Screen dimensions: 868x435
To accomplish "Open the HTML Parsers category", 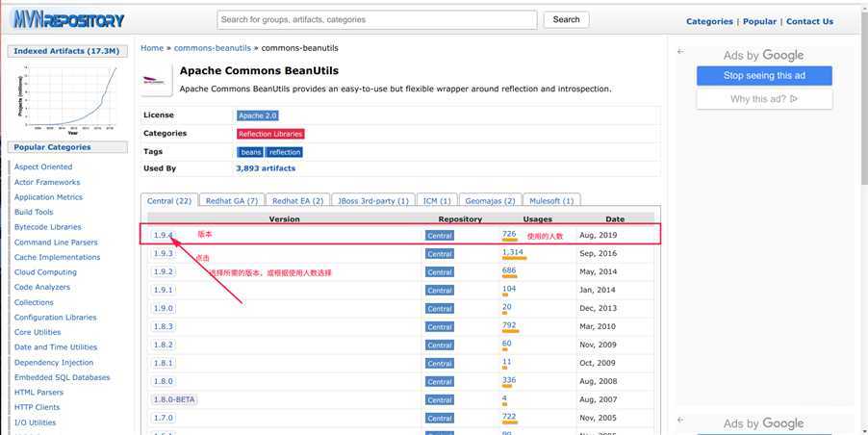I will click(x=38, y=393).
